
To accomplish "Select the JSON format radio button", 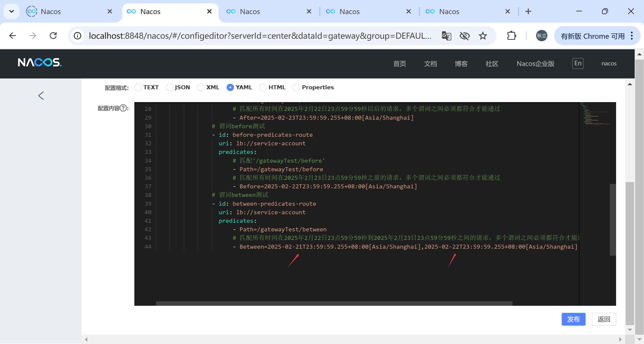I will click(x=170, y=88).
